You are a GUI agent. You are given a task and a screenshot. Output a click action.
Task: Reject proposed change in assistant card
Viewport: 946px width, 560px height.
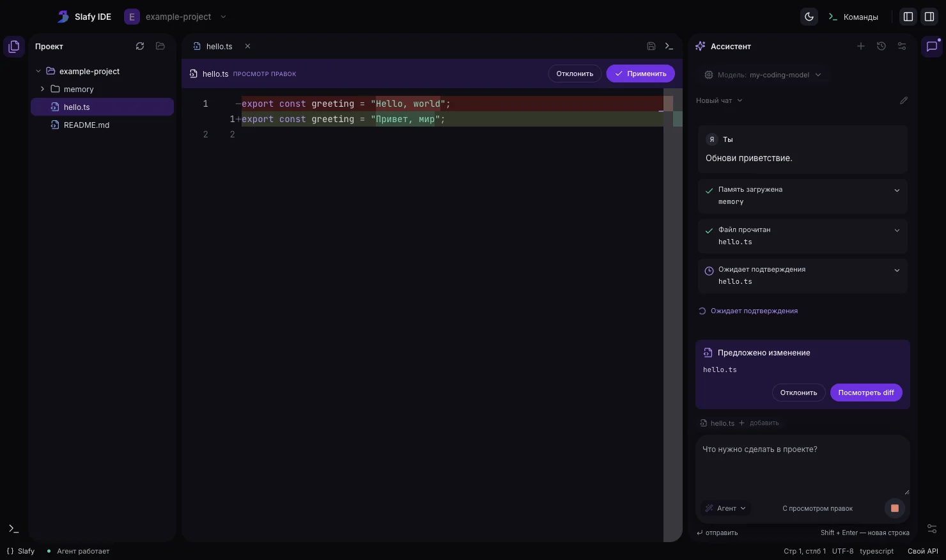798,393
